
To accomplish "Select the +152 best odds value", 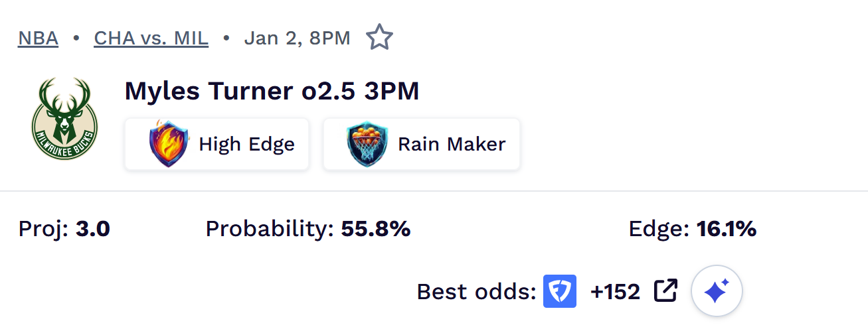I will pyautogui.click(x=615, y=291).
